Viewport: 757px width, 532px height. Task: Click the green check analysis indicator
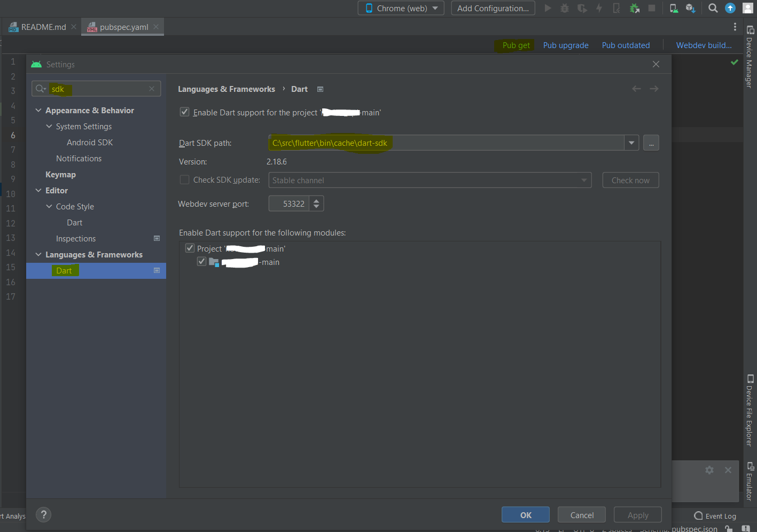click(x=735, y=62)
